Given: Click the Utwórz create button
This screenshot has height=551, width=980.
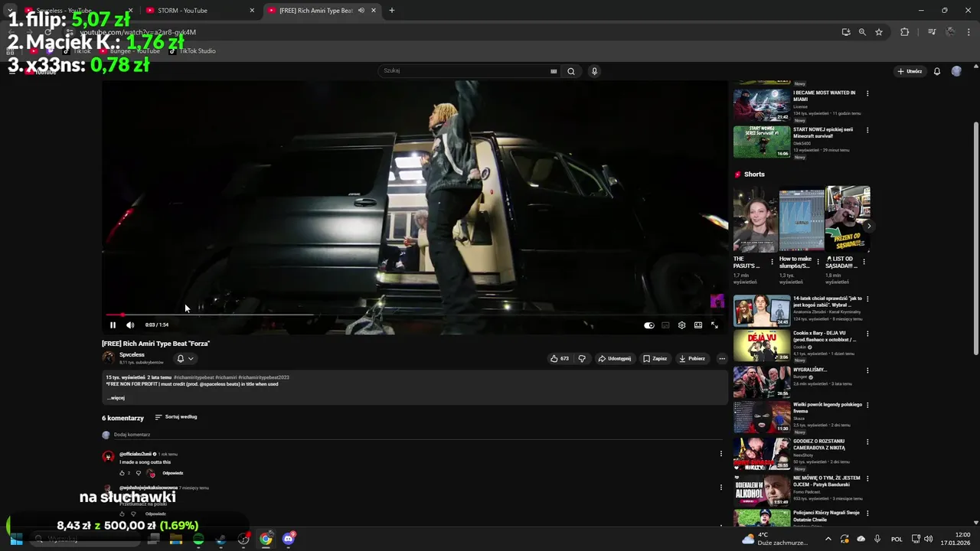Looking at the screenshot, I should coord(910,71).
